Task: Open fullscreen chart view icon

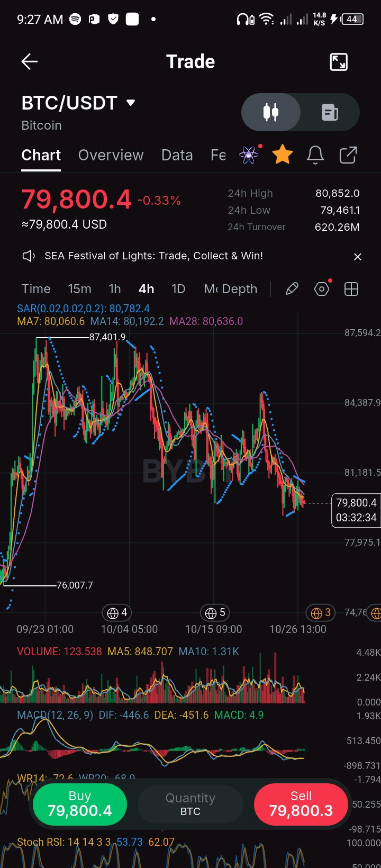Action: [339, 62]
